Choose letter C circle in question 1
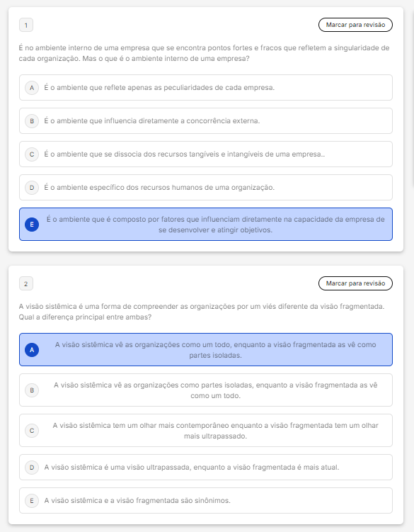 (32, 154)
